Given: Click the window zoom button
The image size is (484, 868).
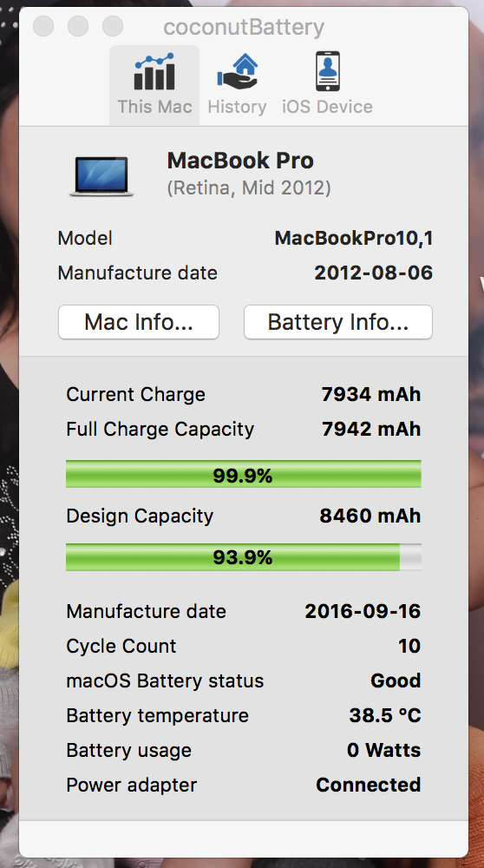Looking at the screenshot, I should (113, 26).
